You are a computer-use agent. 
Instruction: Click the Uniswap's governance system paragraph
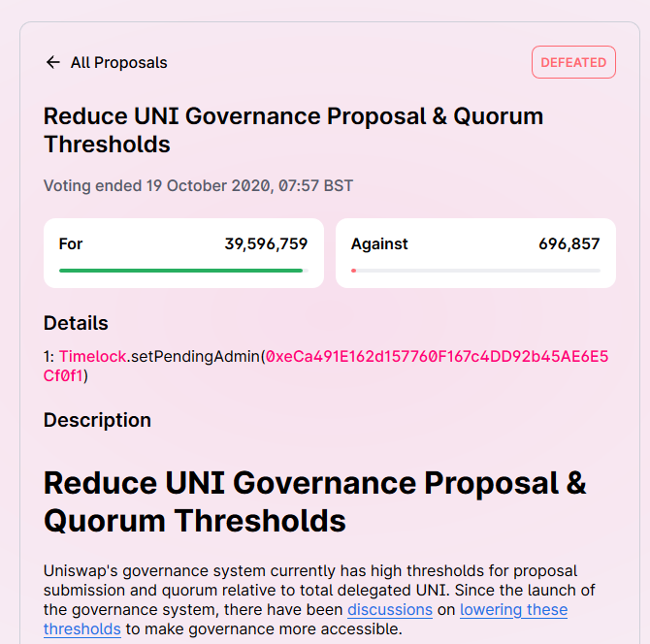319,600
